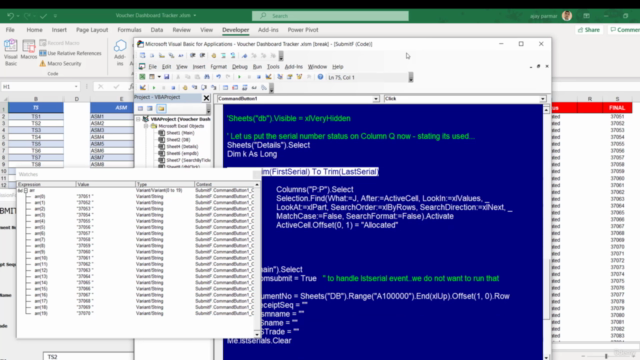The height and width of the screenshot is (360, 640).
Task: Click cell TS3 in Excel column B
Action: (36, 130)
